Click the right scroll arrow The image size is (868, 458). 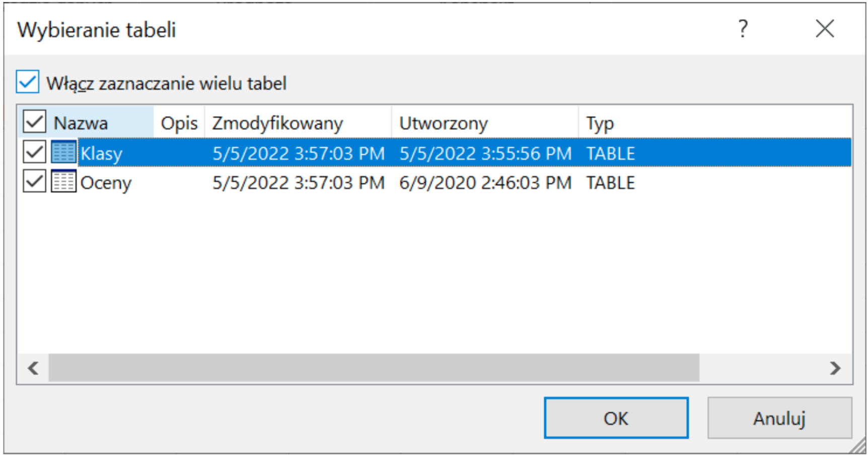tap(835, 368)
